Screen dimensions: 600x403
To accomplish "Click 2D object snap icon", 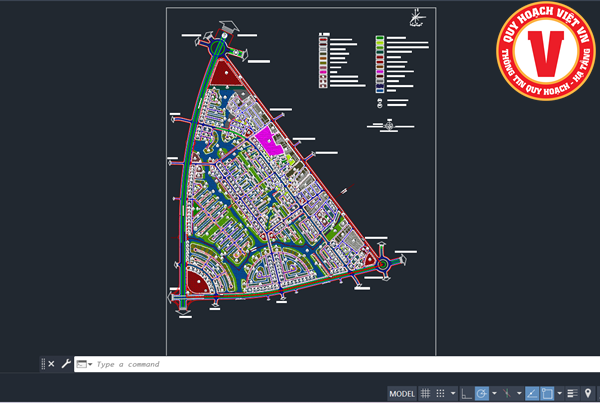I will 547,393.
